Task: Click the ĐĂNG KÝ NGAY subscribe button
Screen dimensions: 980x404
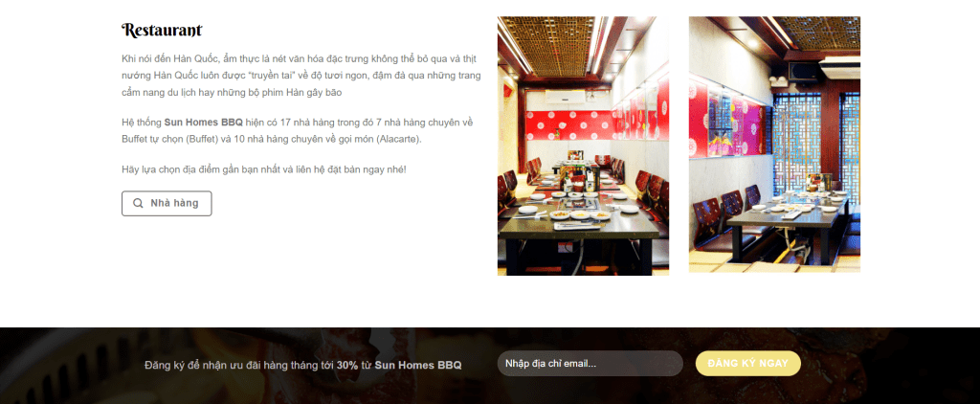Action: coord(747,364)
